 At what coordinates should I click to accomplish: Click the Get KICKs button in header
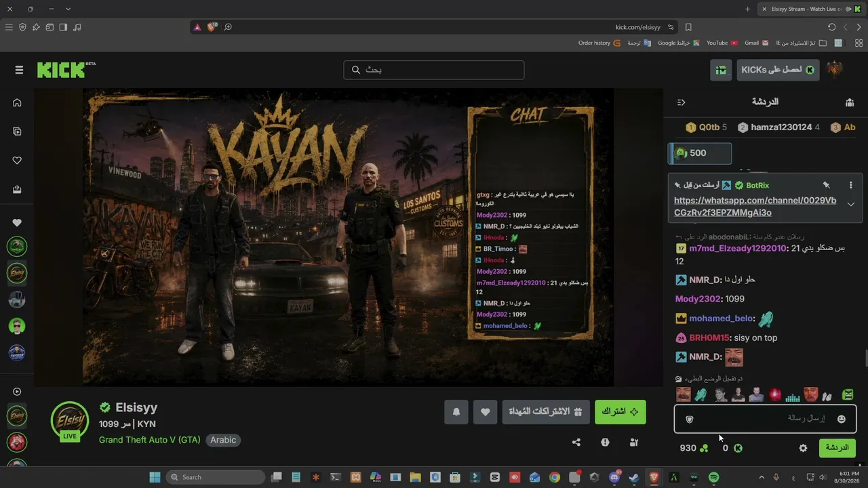pyautogui.click(x=778, y=70)
